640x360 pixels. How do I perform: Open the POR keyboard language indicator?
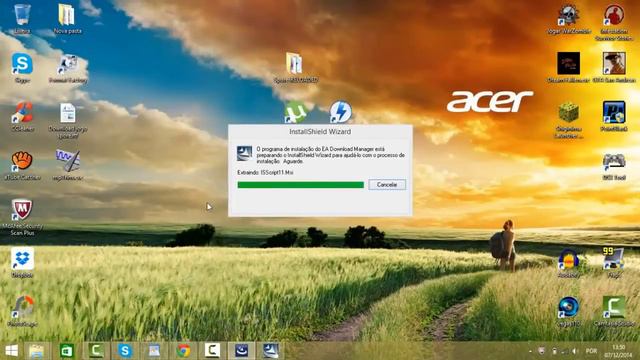(591, 351)
